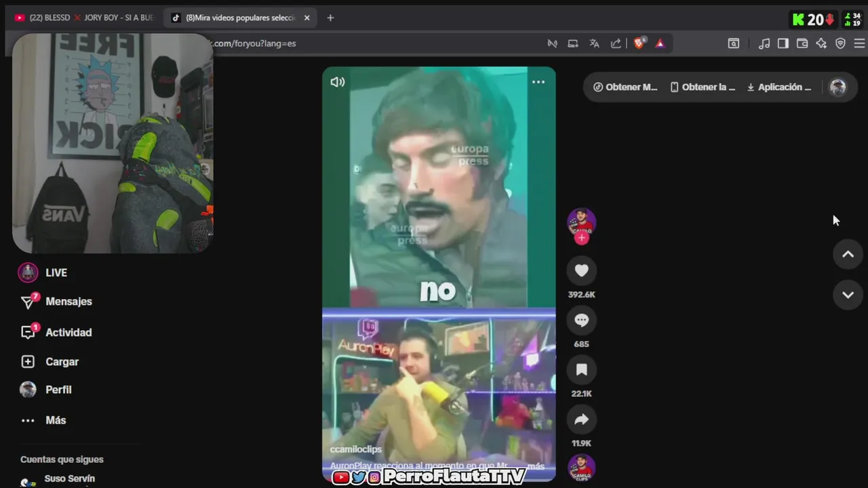Open the video's three-dot options menu
868x488 pixels.
point(538,82)
